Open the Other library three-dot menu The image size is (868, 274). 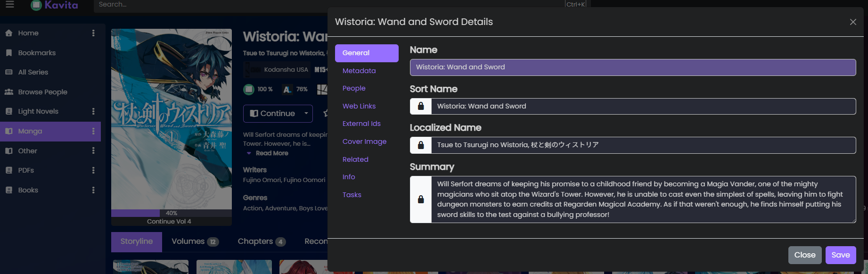point(93,150)
